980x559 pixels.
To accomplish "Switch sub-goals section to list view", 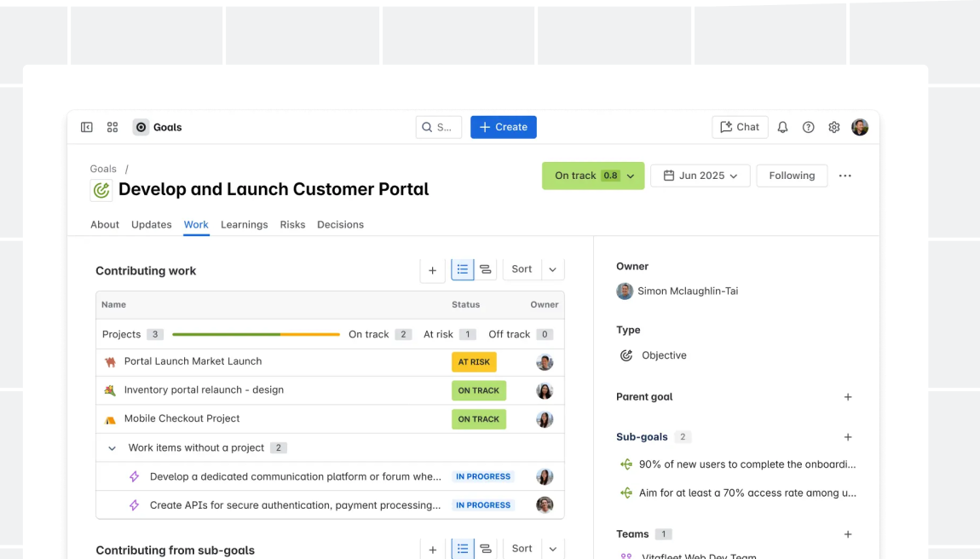I will point(462,549).
